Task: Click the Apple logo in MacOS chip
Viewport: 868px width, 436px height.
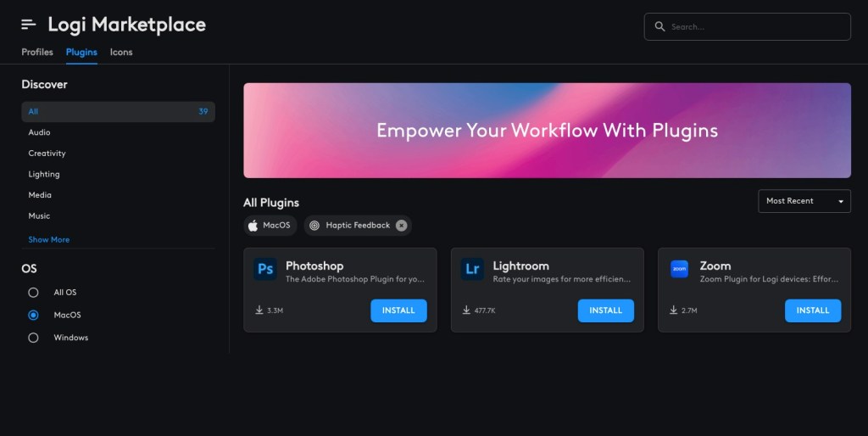Action: point(253,226)
